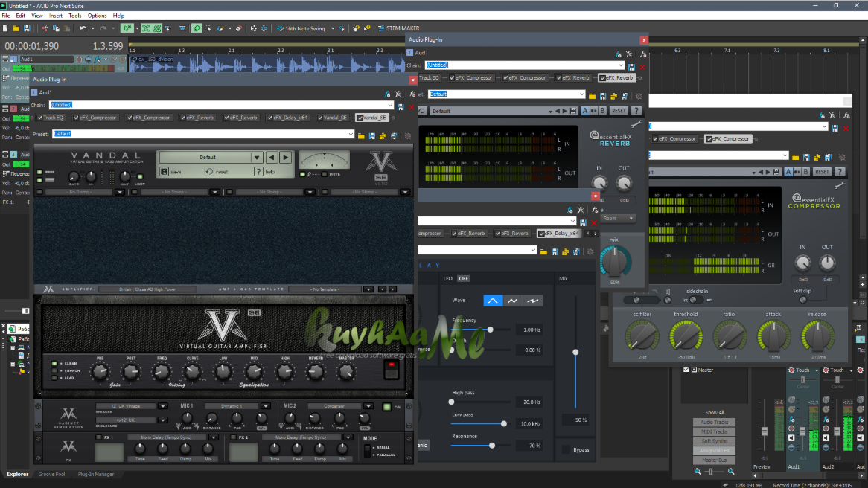The image size is (868, 488).
Task: Click delay Low pass slider handle
Action: [x=504, y=424]
